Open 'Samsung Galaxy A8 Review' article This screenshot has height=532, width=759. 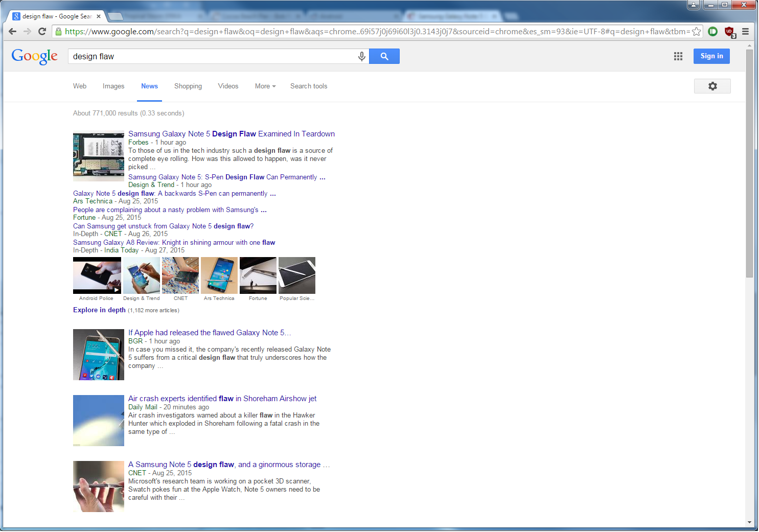pos(174,243)
